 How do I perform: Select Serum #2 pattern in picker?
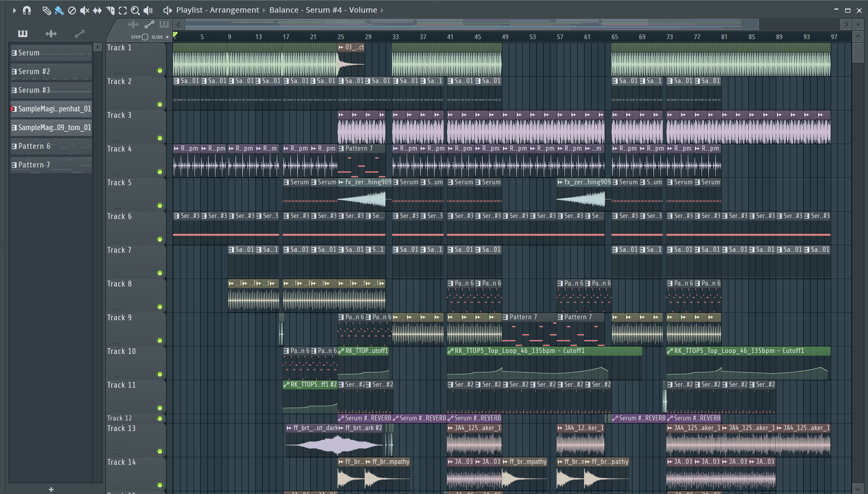tap(51, 72)
